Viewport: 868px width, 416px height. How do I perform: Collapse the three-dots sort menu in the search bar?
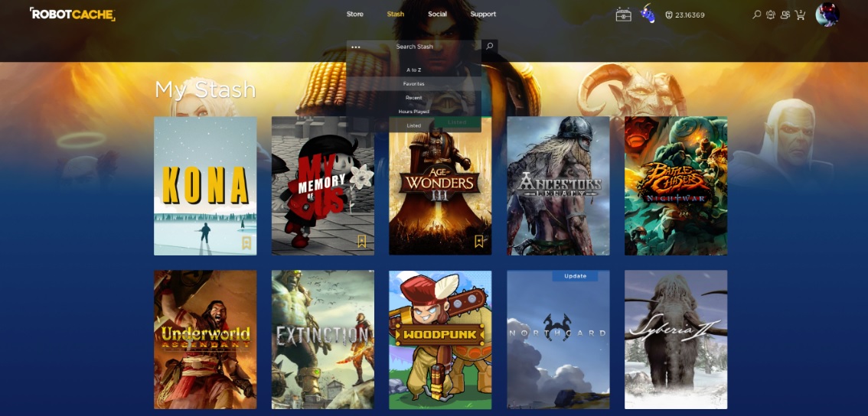356,47
